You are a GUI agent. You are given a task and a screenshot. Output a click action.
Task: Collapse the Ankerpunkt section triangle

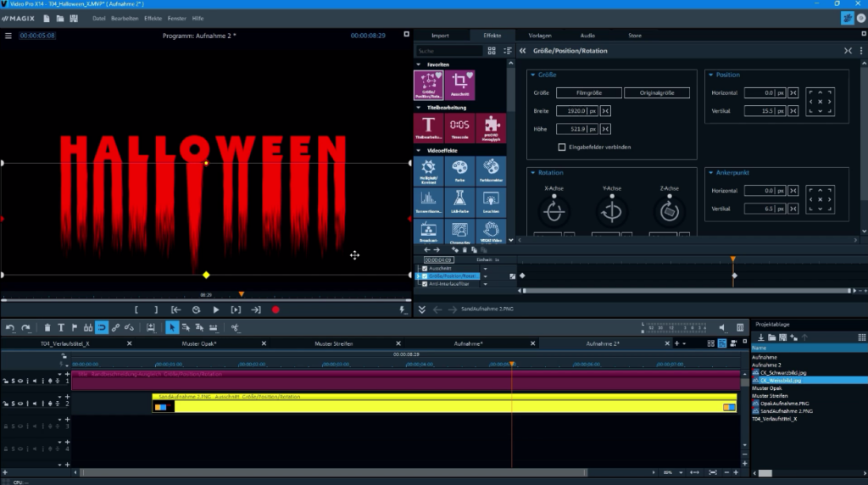711,173
